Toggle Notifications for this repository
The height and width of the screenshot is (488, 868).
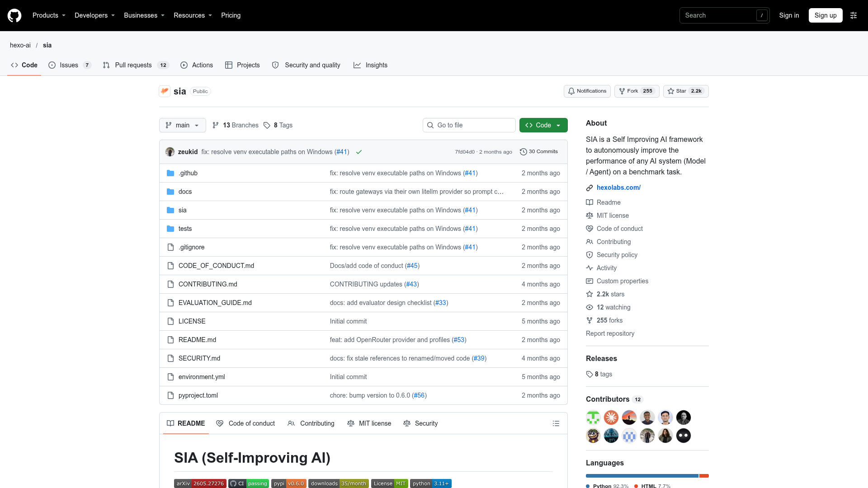click(587, 91)
